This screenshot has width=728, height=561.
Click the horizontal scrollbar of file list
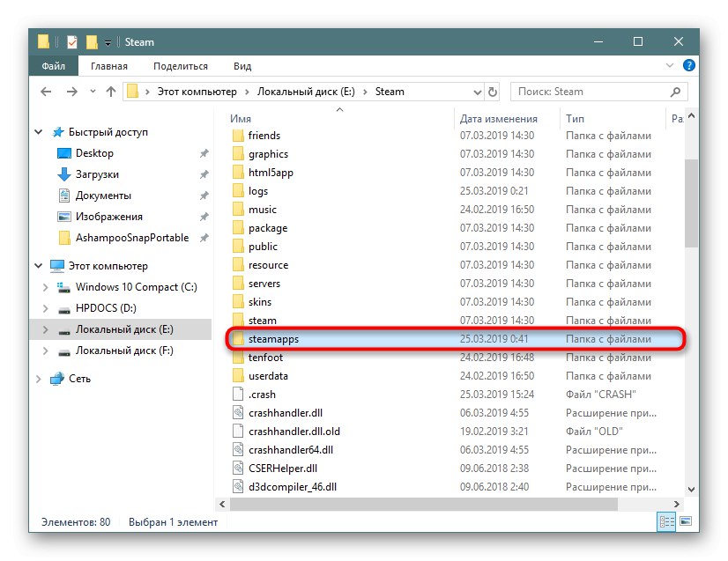423,504
